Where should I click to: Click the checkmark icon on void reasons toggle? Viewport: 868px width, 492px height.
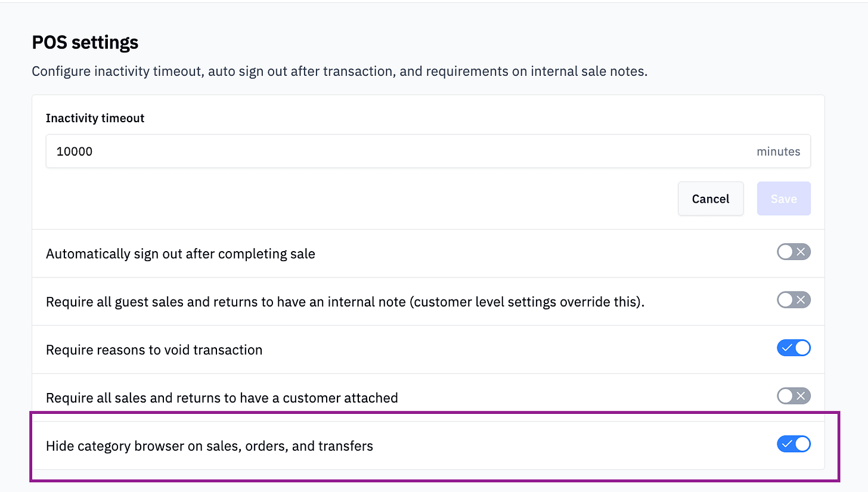[786, 348]
